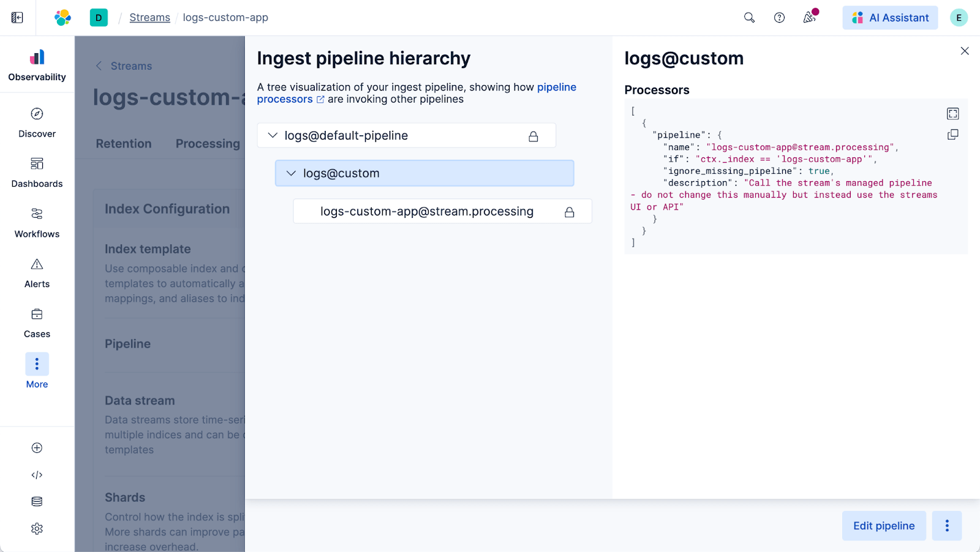Click the Edit pipeline button
The height and width of the screenshot is (552, 980).
(883, 526)
